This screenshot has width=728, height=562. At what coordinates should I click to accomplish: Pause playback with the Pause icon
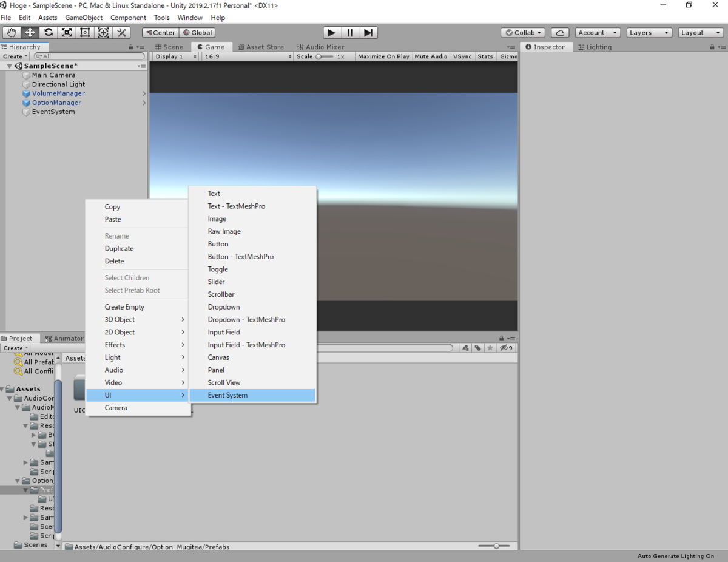pos(350,32)
